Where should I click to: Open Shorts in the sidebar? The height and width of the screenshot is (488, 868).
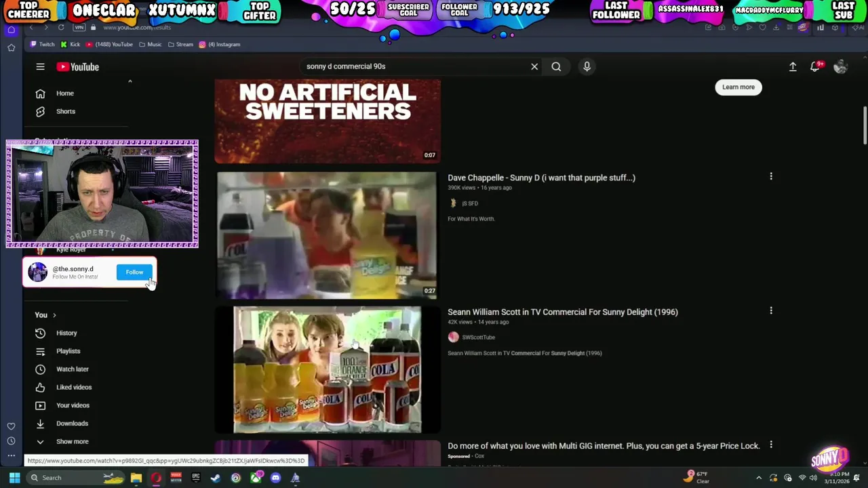pyautogui.click(x=65, y=111)
